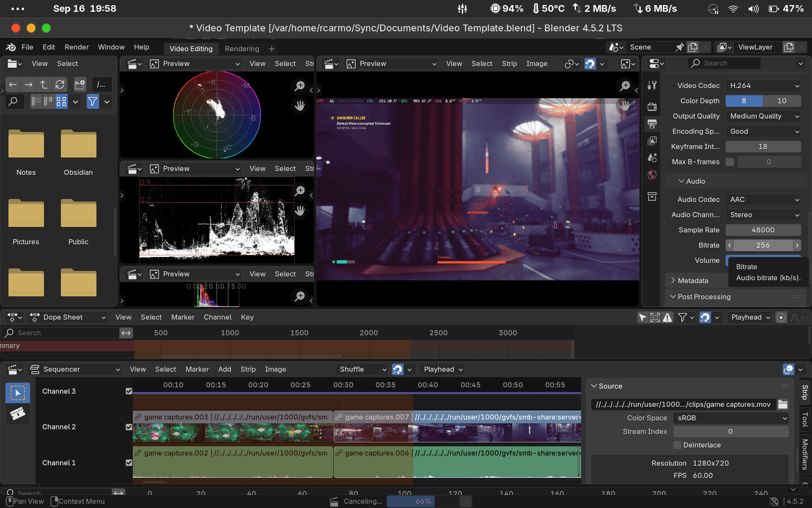Open the Scene properties tab icon
This screenshot has width=812, height=508.
pos(652,158)
